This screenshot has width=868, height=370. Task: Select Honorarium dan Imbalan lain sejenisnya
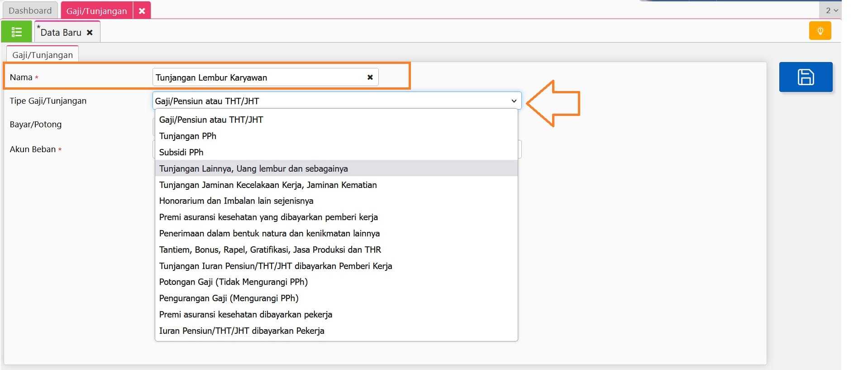[x=236, y=201]
